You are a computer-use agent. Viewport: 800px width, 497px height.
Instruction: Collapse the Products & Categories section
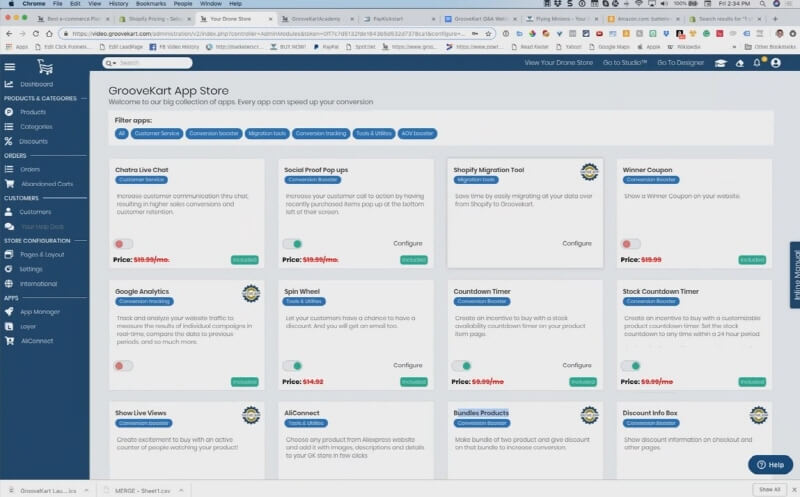pyautogui.click(x=84, y=98)
